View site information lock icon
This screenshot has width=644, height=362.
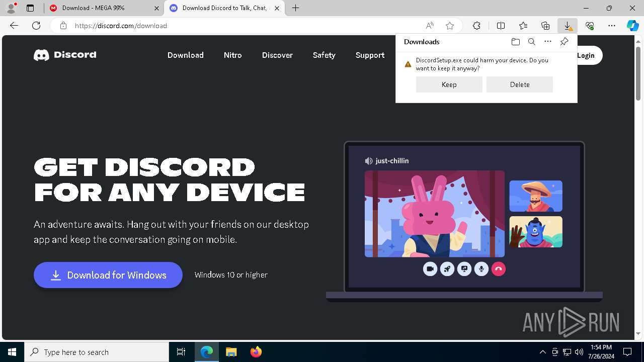coord(63,26)
